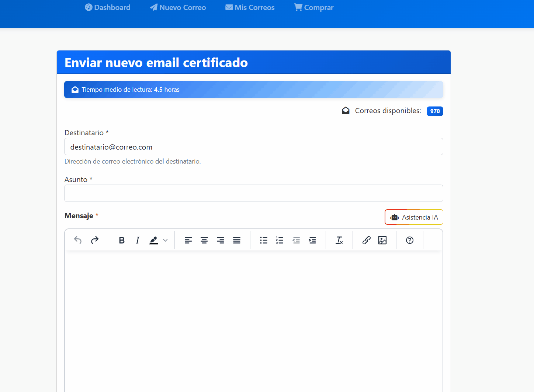Clear text formatting in editor
Viewport: 534px width, 392px height.
pos(339,240)
